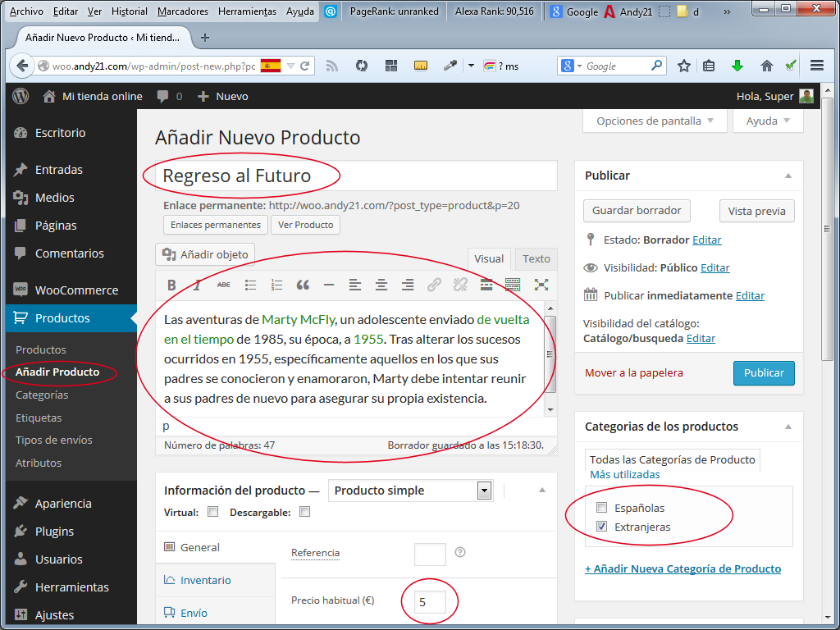Check the Descargable checkbox

tap(305, 512)
